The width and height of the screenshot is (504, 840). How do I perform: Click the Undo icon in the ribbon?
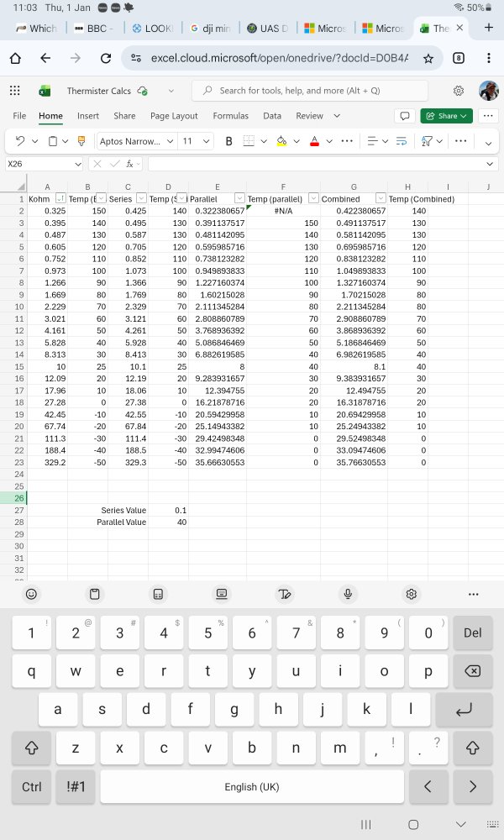[x=20, y=141]
